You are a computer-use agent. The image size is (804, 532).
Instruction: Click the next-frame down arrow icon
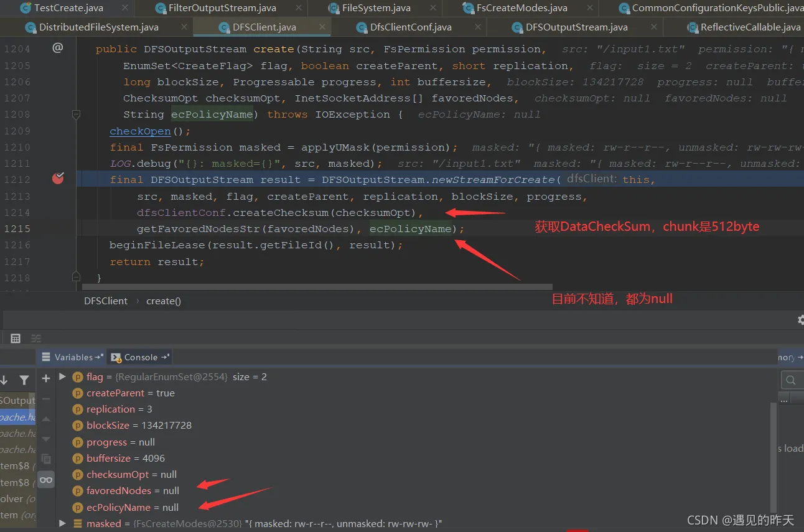pyautogui.click(x=4, y=380)
